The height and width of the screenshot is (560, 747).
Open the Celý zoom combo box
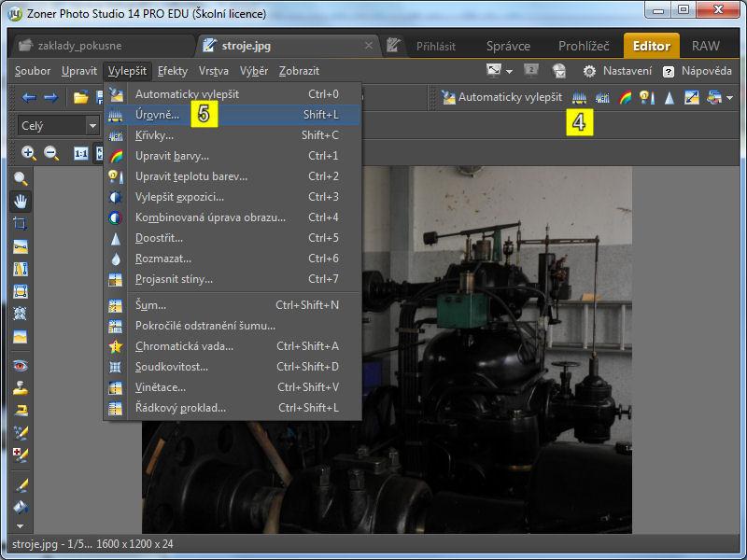(58, 126)
